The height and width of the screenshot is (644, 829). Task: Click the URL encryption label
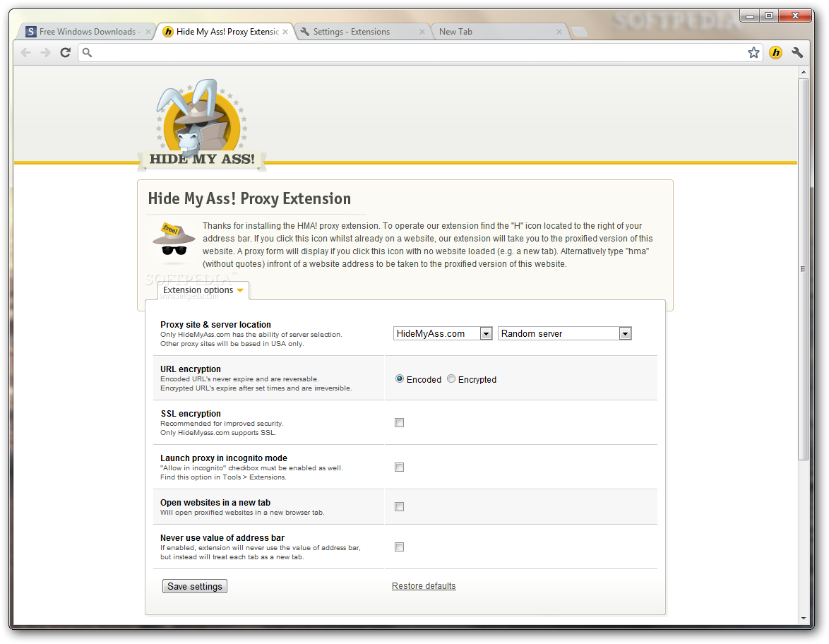point(191,369)
